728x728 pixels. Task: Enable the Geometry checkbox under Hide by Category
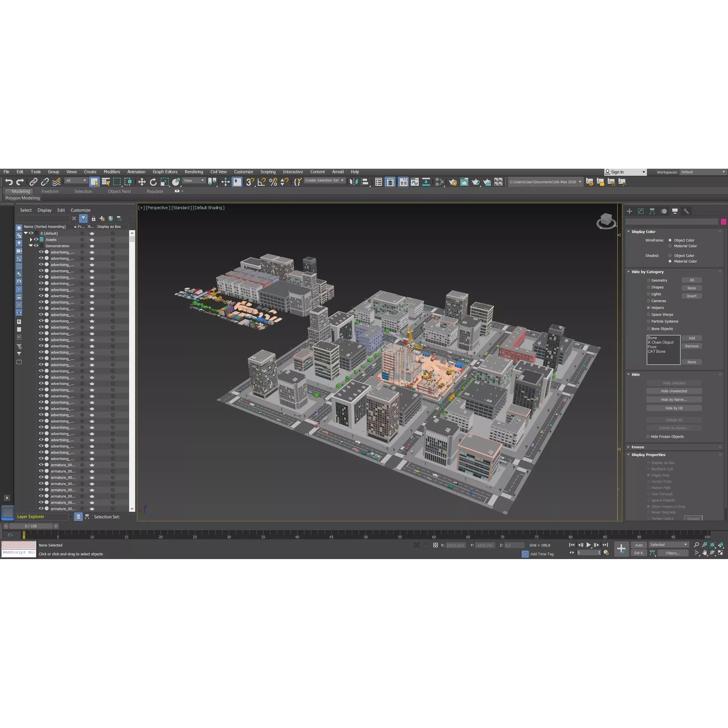coord(649,280)
